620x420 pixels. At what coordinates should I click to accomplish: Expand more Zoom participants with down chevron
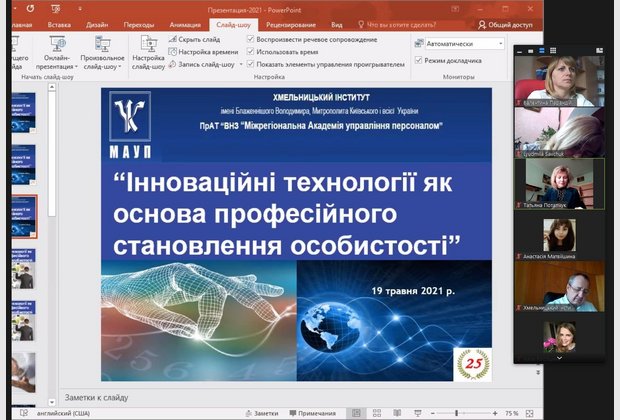(559, 358)
